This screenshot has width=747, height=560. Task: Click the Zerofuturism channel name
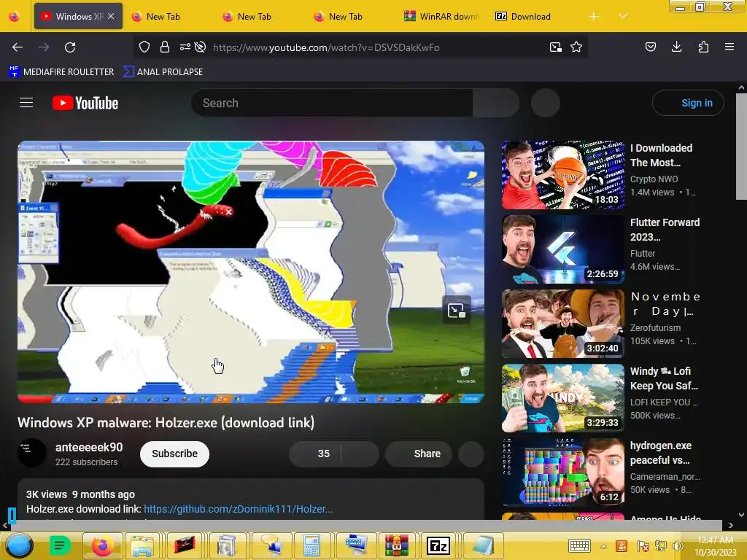656,327
